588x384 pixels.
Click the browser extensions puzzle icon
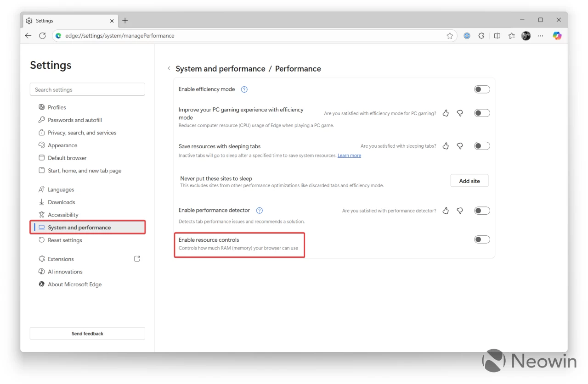coord(481,35)
